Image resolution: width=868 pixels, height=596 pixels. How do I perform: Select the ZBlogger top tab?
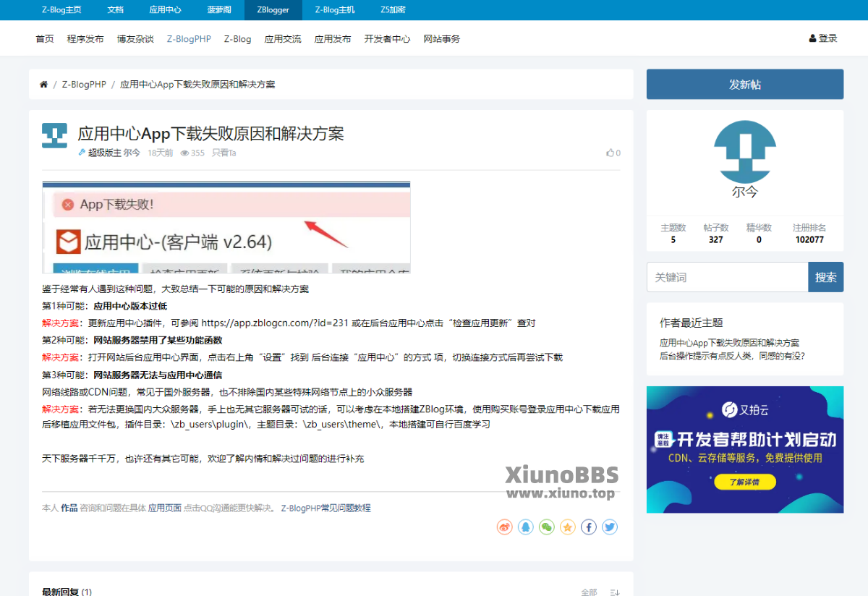(273, 10)
